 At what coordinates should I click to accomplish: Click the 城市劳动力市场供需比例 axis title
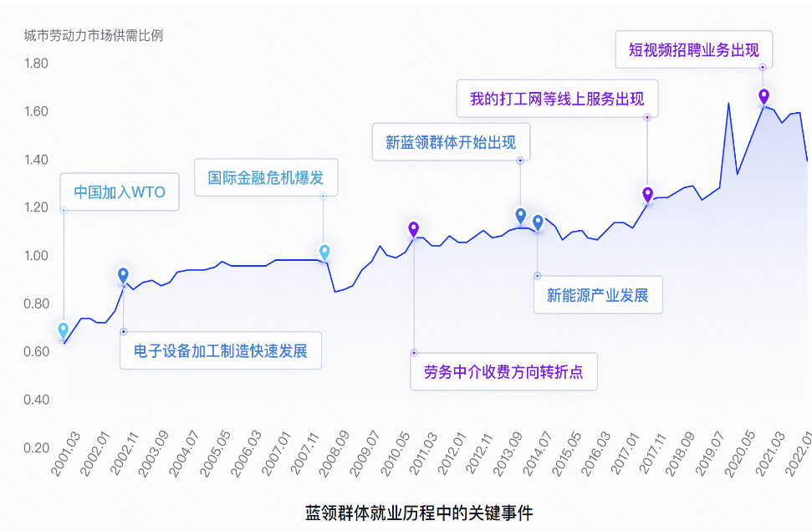pyautogui.click(x=94, y=36)
